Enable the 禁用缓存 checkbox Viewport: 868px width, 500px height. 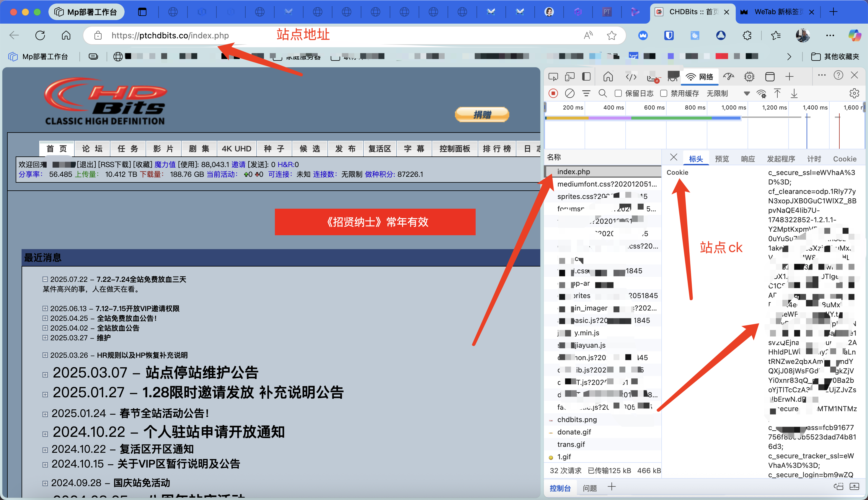pyautogui.click(x=664, y=93)
